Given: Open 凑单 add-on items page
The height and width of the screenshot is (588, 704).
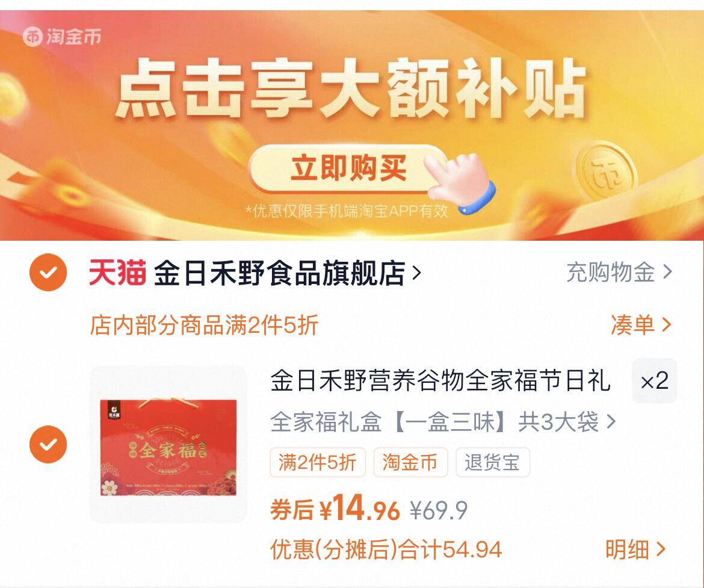Looking at the screenshot, I should [641, 325].
